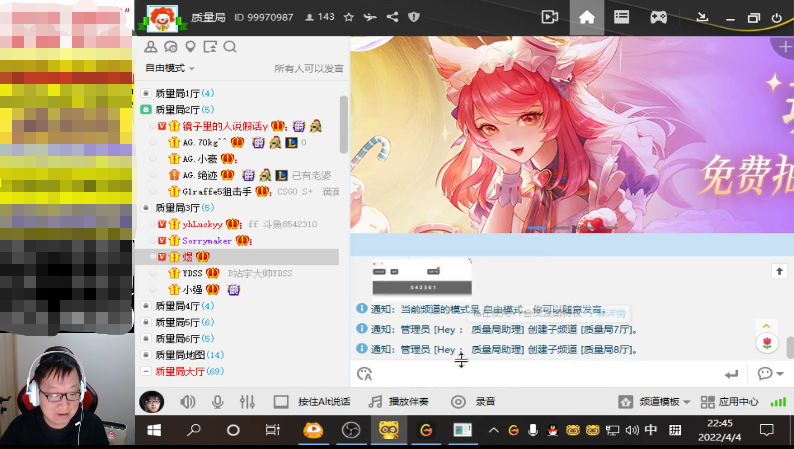Select user yhLuckyy
Image resolution: width=794 pixels, height=449 pixels.
tap(203, 224)
